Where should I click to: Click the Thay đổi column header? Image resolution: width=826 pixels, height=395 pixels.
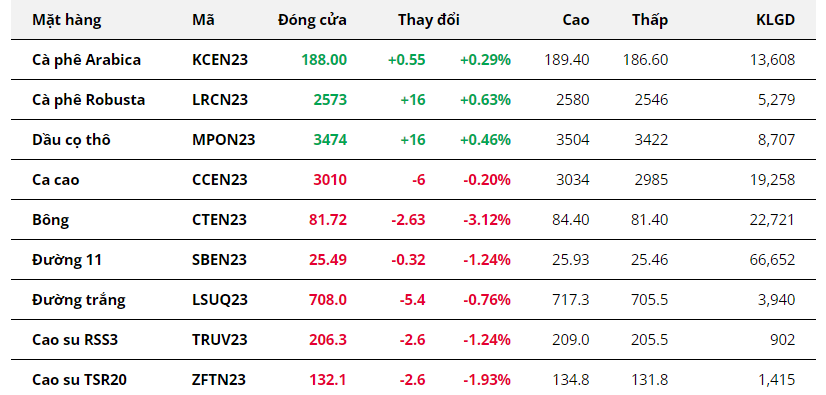pos(429,20)
